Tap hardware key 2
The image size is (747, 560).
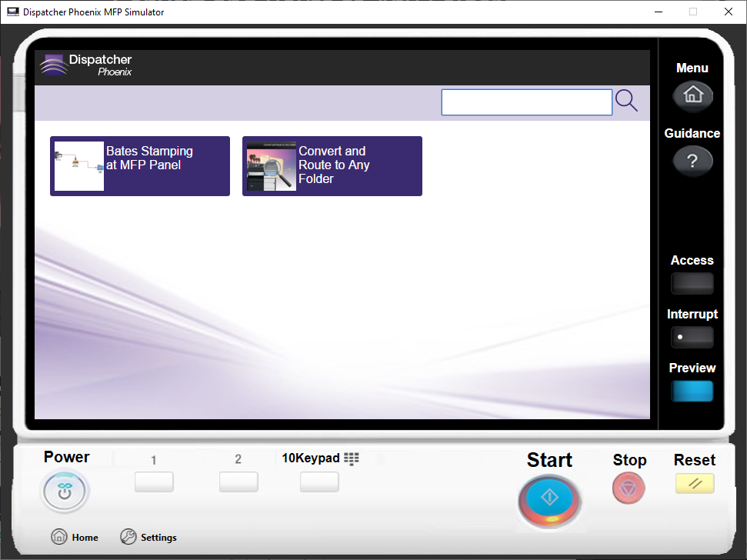[238, 482]
